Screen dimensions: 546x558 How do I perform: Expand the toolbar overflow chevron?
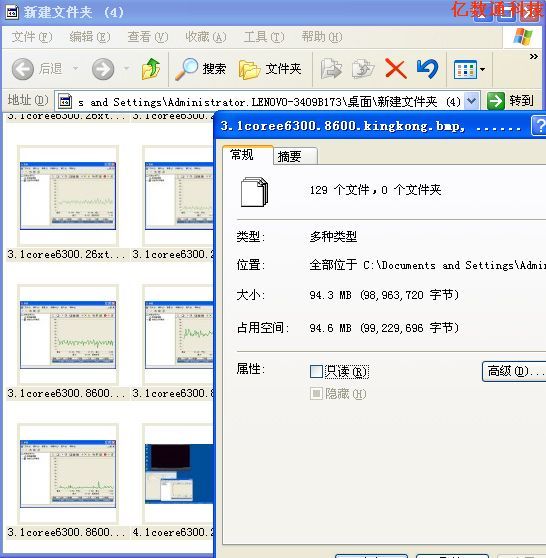534,57
